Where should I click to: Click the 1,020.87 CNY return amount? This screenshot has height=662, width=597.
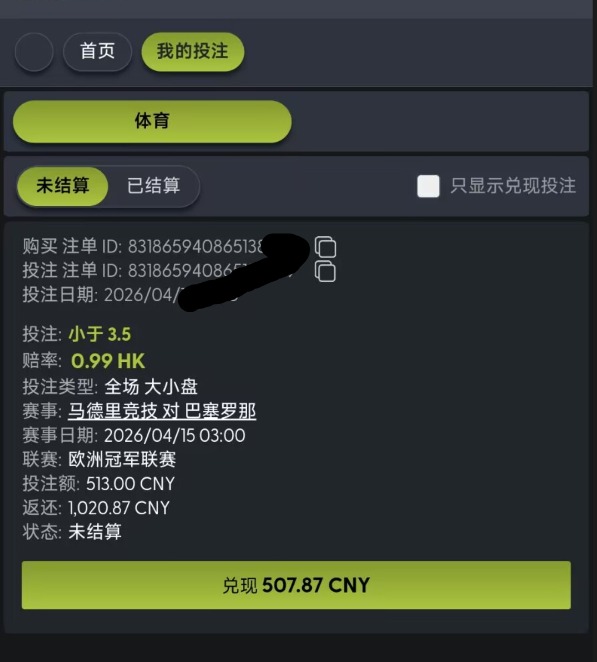tap(119, 508)
